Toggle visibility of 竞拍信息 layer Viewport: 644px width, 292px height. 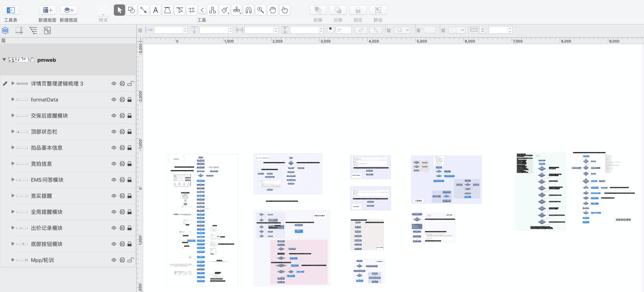tap(114, 164)
